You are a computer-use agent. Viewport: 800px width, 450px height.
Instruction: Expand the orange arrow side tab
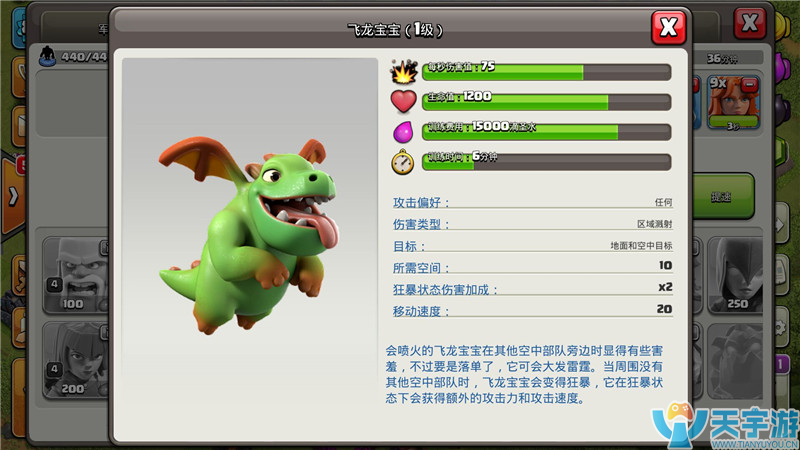[14, 192]
